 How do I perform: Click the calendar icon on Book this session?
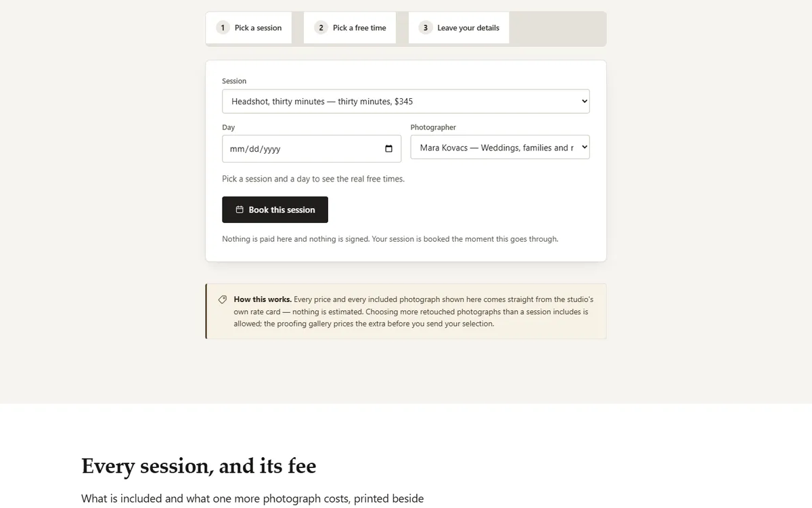[240, 210]
